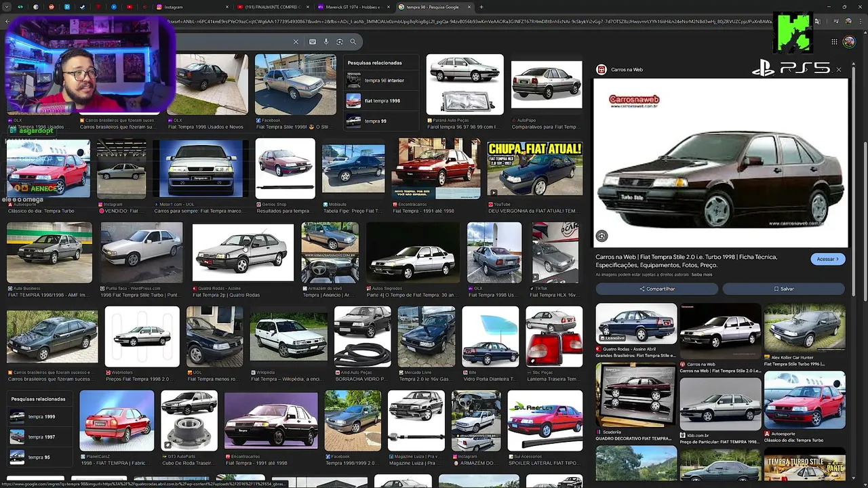Open the Carros na Web result title
This screenshot has height=488, width=868.
coord(686,261)
